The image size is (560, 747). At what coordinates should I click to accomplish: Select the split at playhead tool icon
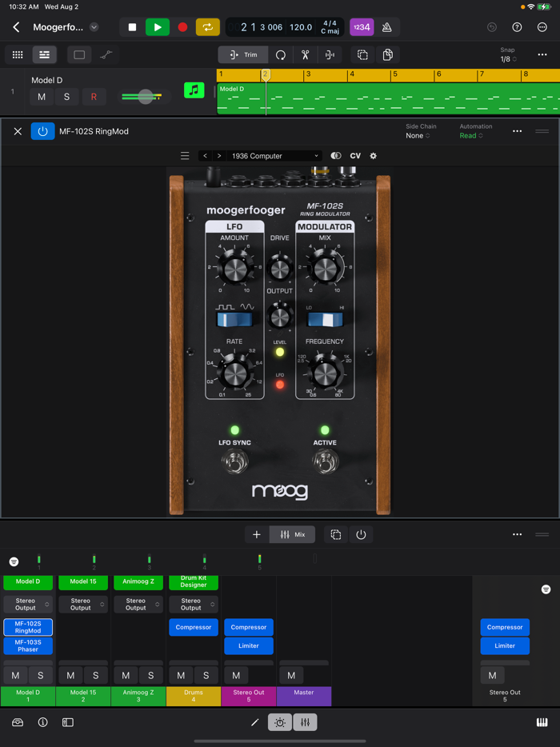pos(330,55)
